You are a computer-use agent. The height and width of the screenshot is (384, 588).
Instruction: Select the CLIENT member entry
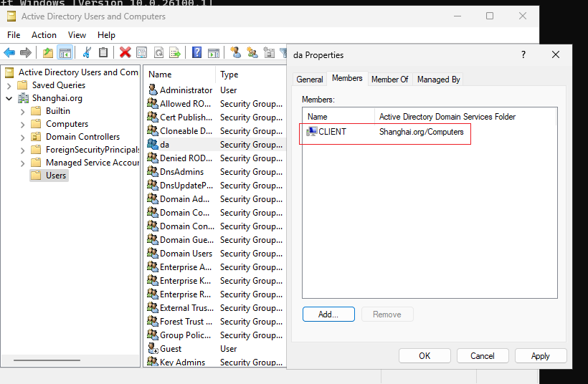(386, 132)
